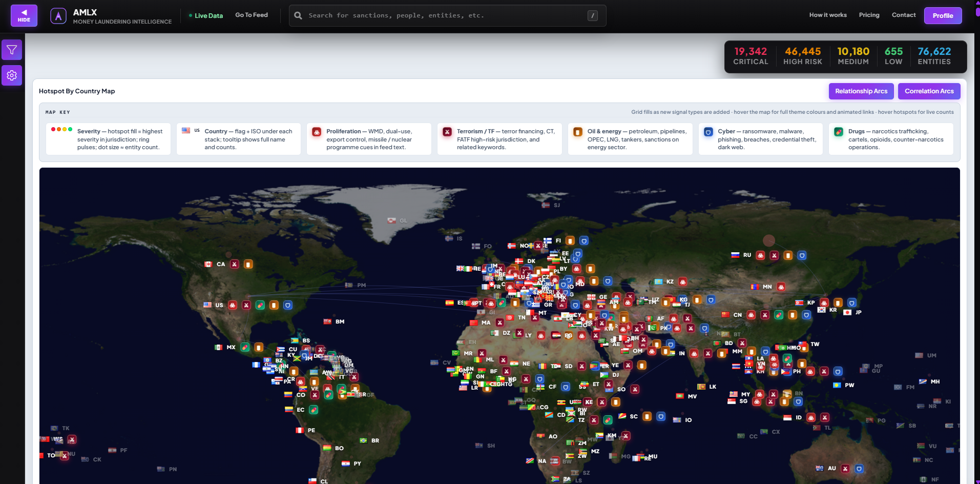Viewport: 980px width, 484px height.
Task: Select Russia terrorism hotspot icon
Action: (775, 255)
